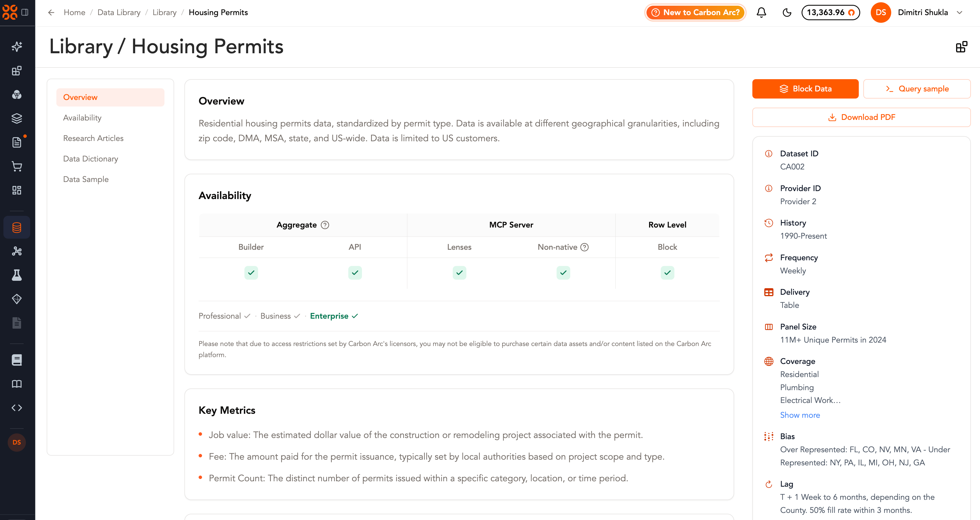Navigate to Data Library in the breadcrumb
The height and width of the screenshot is (520, 980).
pyautogui.click(x=119, y=13)
